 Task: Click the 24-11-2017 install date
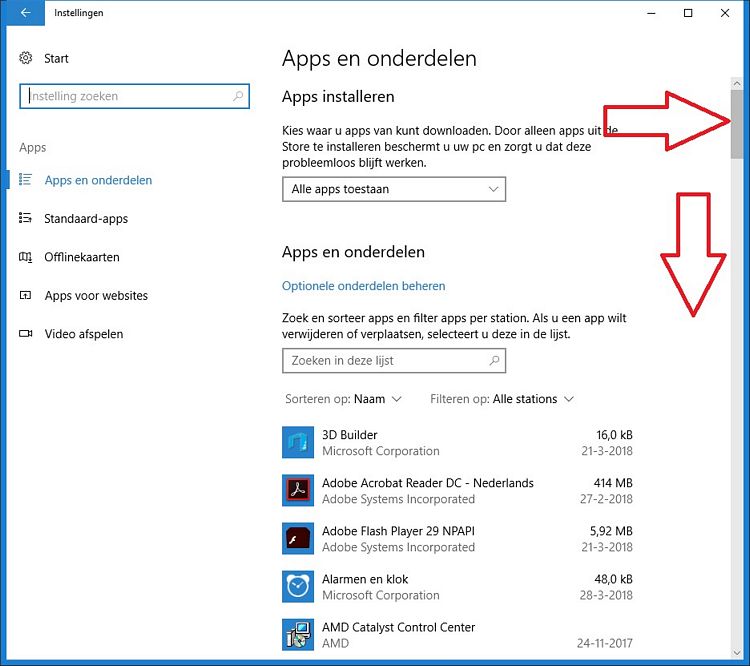point(605,643)
